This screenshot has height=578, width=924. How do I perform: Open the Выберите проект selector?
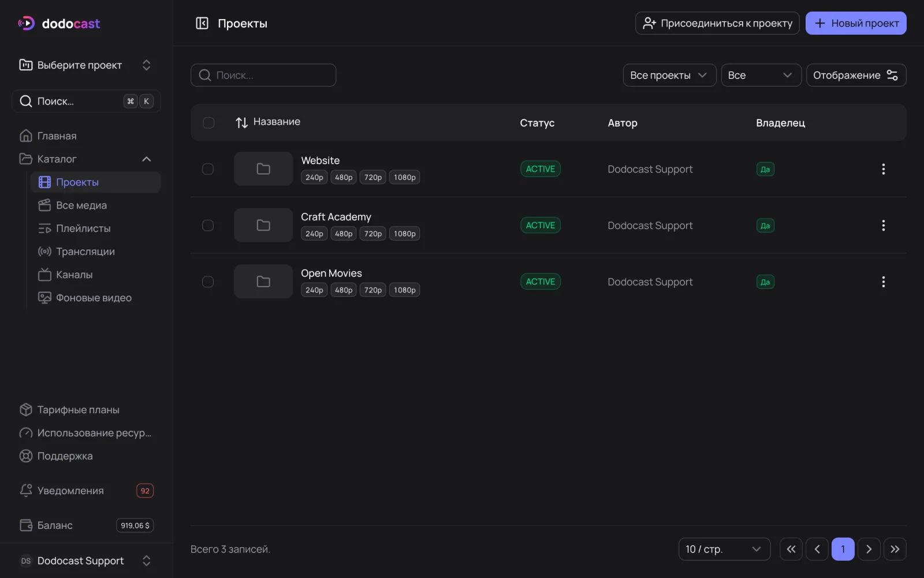tap(86, 65)
